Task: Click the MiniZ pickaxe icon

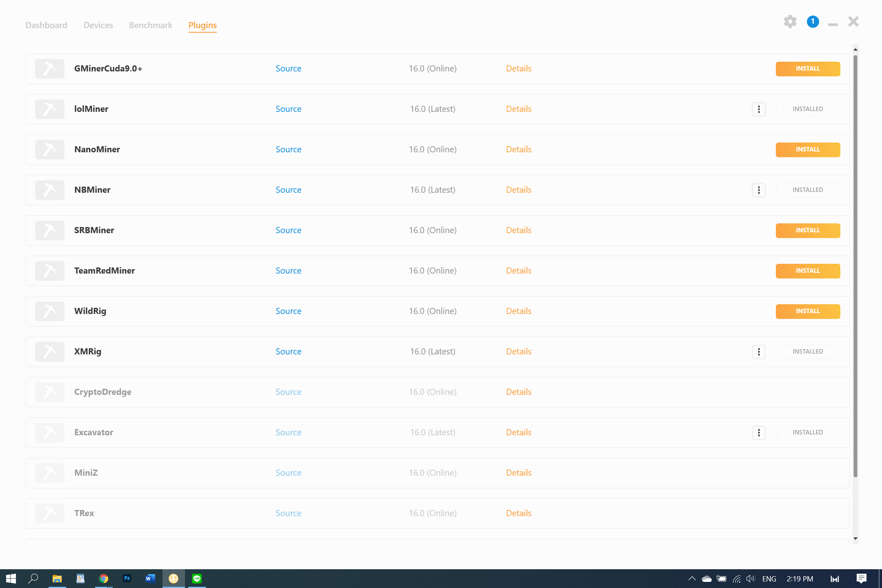Action: pyautogui.click(x=50, y=473)
